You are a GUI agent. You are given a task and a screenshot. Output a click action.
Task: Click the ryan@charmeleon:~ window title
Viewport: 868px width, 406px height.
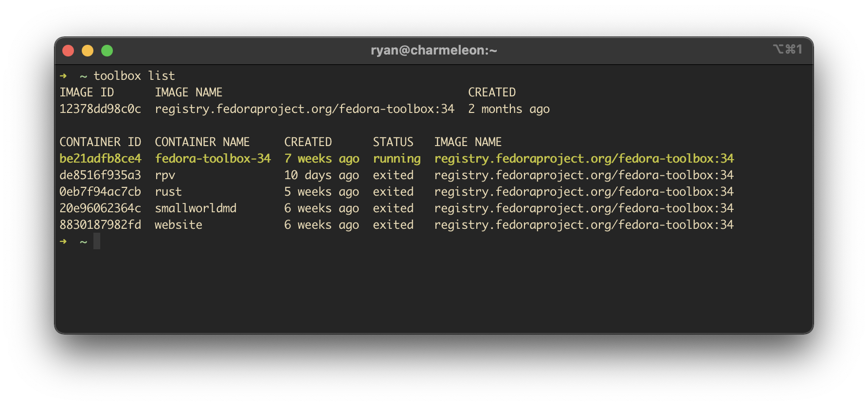pos(434,51)
